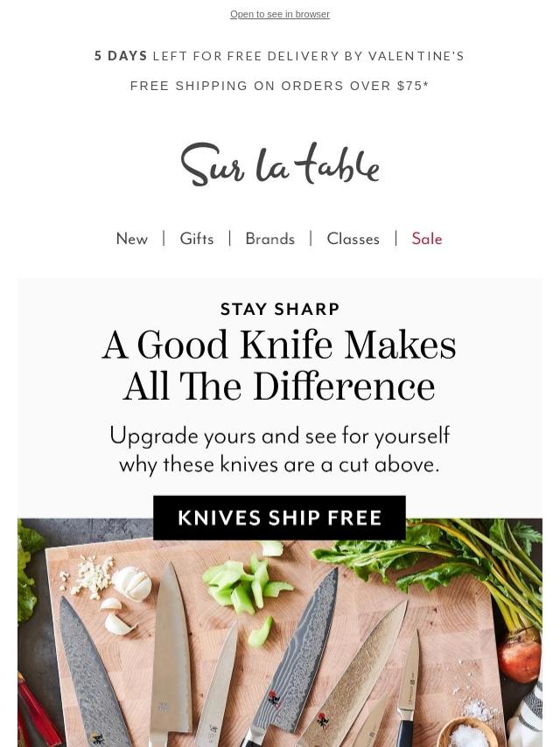Open the free shipping over $75 banner
560x747 pixels.
coord(279,86)
